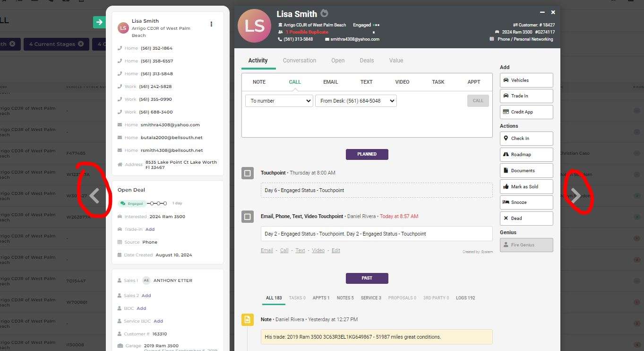Close the Lisa Smith customer panel
Viewport: 644px width, 351px height.
553,12
